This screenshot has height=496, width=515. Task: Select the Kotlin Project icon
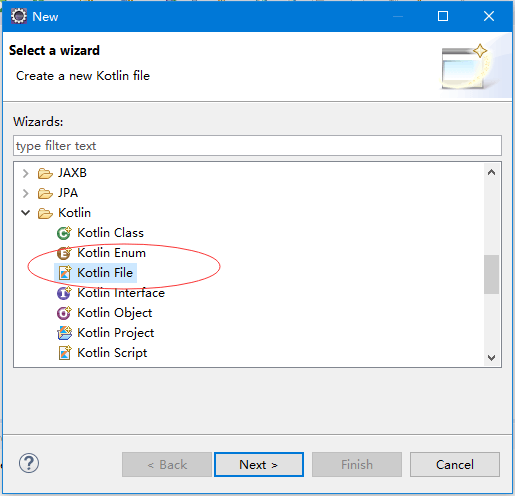pyautogui.click(x=64, y=333)
